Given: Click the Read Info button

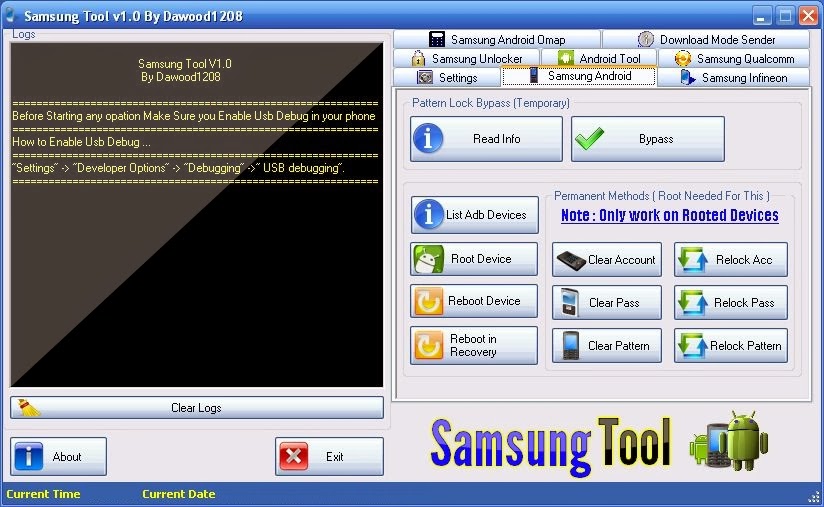Looking at the screenshot, I should [x=487, y=139].
